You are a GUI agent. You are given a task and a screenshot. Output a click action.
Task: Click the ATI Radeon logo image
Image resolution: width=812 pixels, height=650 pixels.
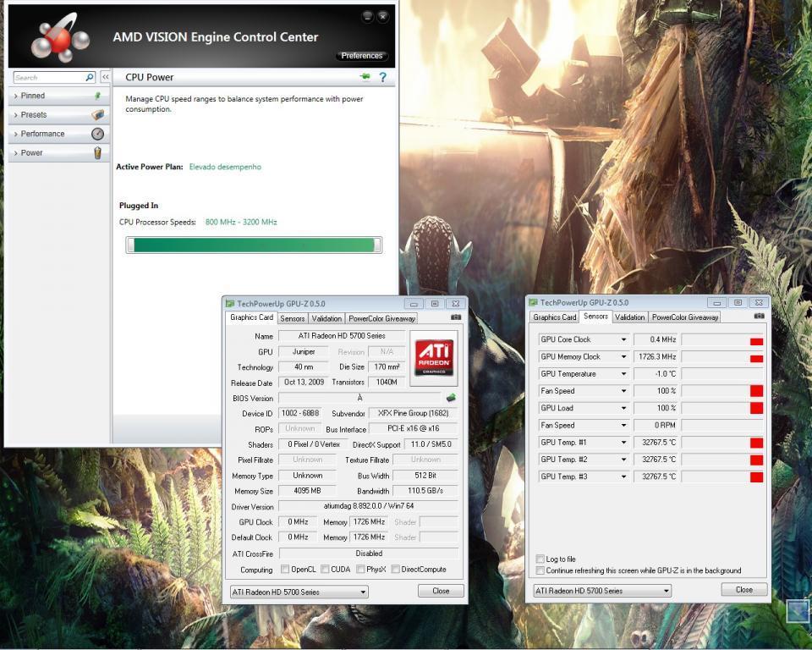coord(434,358)
